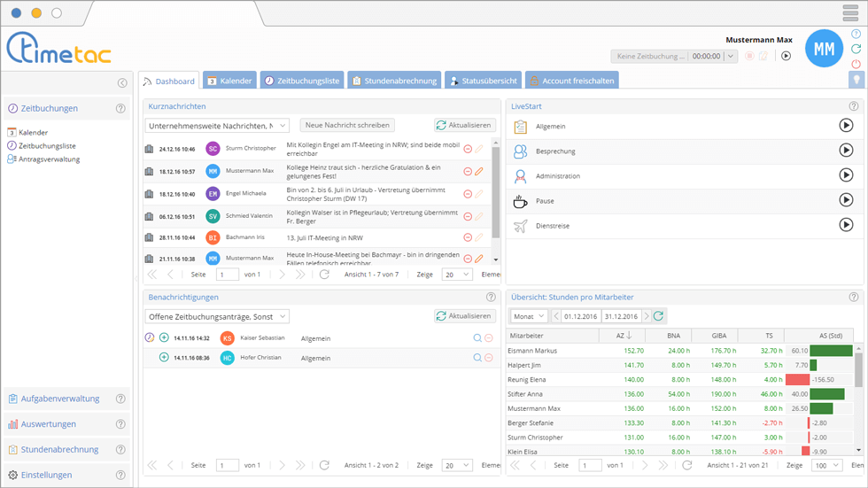Reject Hofer Christian's request
The width and height of the screenshot is (868, 488).
[488, 358]
